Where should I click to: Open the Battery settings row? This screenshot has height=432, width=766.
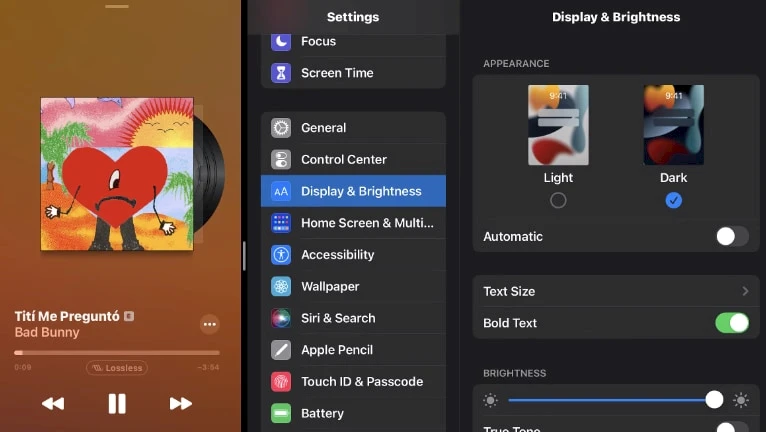pyautogui.click(x=353, y=414)
